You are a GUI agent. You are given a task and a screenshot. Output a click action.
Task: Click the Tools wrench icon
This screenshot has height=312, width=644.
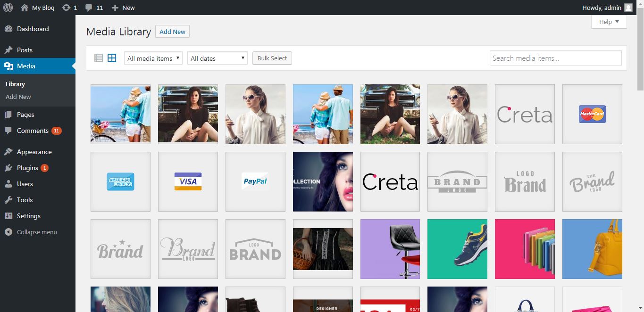point(8,200)
